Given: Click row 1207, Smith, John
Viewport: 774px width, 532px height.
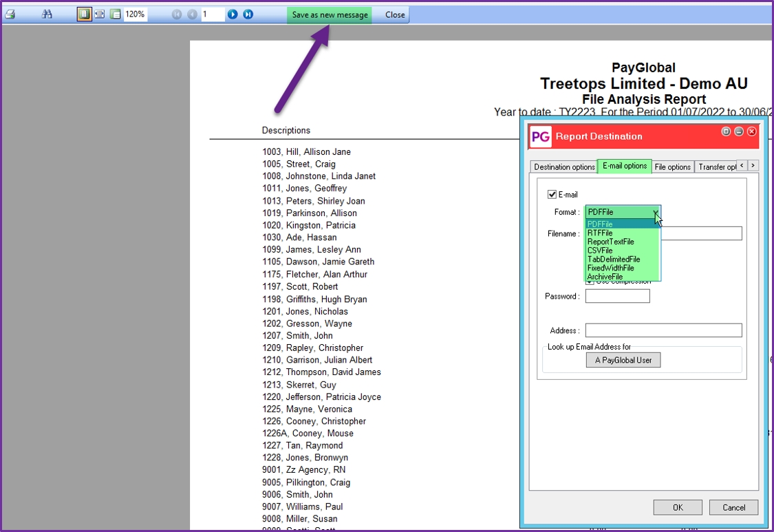Looking at the screenshot, I should 298,335.
